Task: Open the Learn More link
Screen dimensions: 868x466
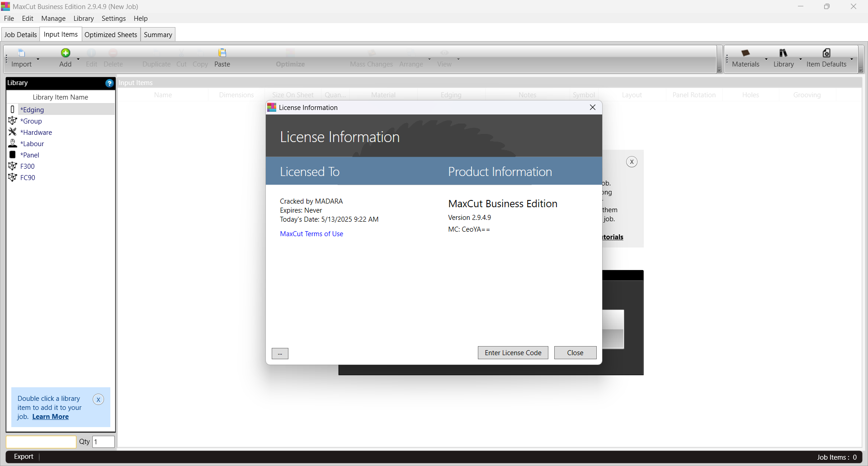Action: [x=50, y=417]
